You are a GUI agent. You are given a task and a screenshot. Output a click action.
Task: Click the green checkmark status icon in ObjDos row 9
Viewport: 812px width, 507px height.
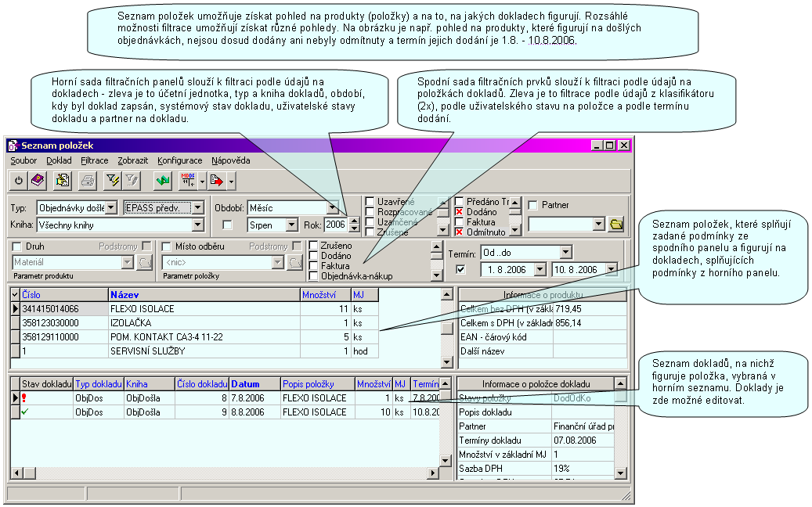(x=24, y=412)
